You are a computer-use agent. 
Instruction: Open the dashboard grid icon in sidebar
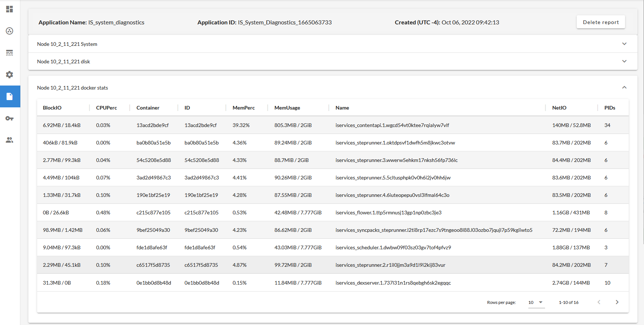coord(10,9)
